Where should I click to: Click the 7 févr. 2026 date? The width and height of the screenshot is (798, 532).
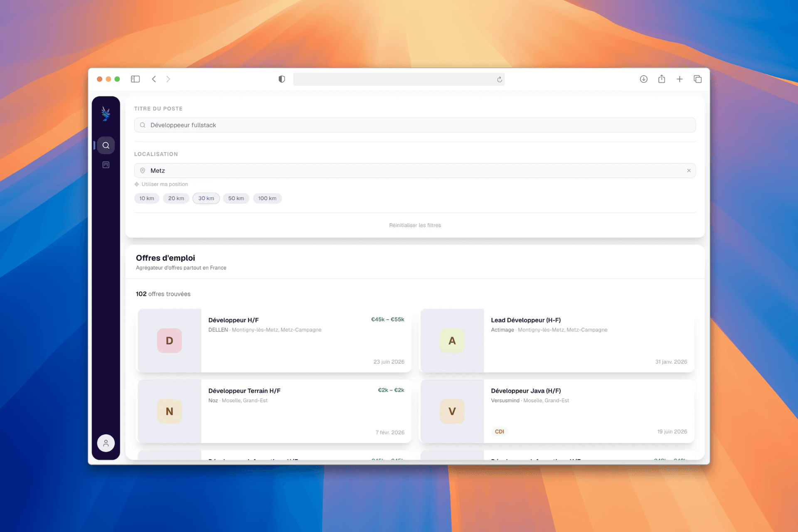click(x=390, y=432)
